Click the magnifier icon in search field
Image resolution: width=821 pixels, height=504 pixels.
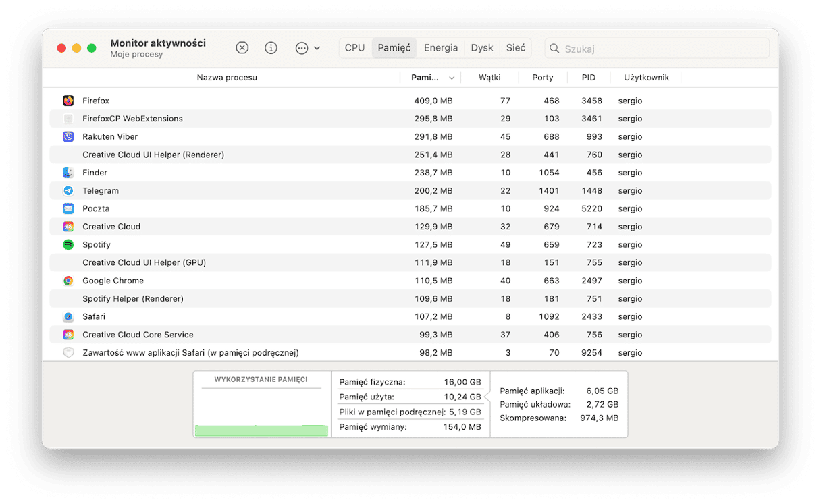(x=554, y=49)
